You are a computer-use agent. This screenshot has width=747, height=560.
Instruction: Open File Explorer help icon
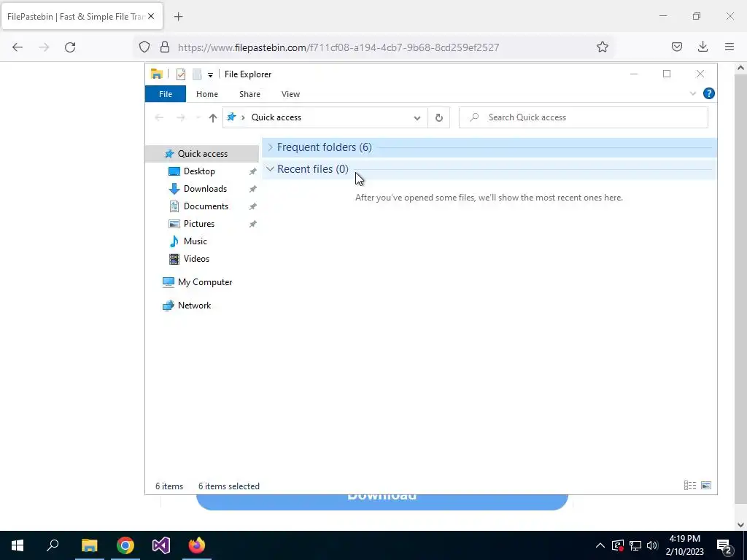pos(709,93)
